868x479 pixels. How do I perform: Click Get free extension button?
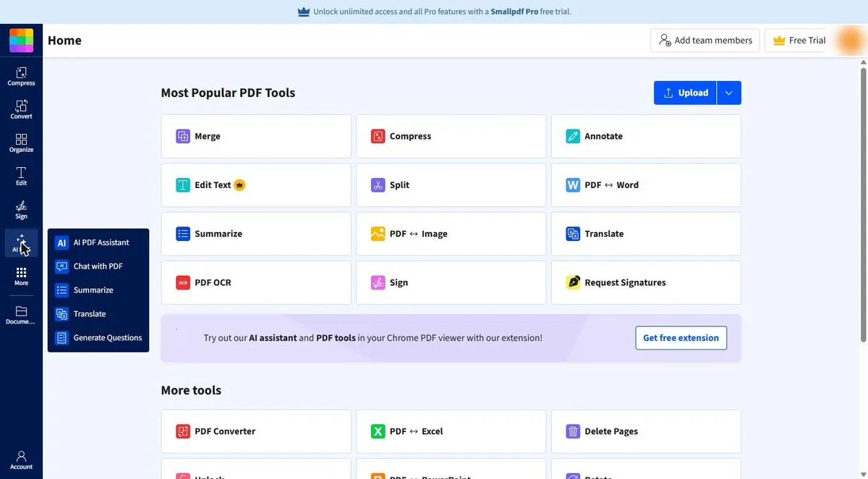click(681, 338)
